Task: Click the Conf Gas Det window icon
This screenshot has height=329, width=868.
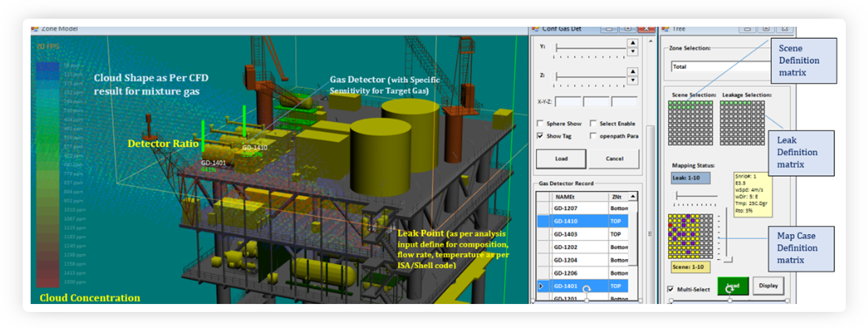Action: tap(535, 28)
